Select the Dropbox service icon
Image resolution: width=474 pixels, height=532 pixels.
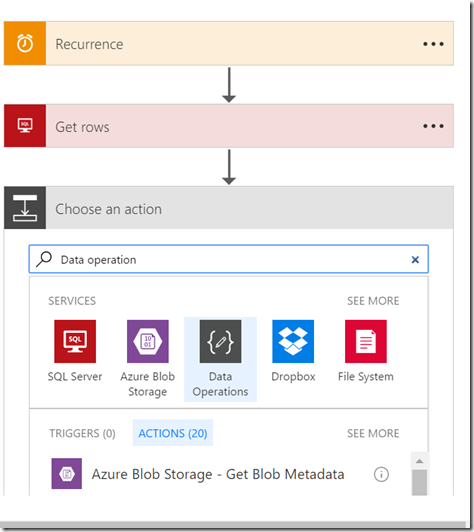(293, 341)
